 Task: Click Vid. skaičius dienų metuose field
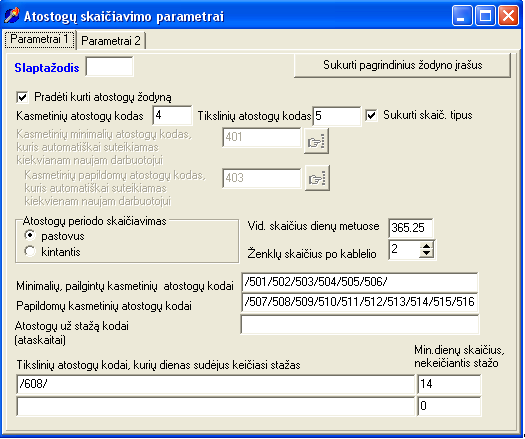410,228
